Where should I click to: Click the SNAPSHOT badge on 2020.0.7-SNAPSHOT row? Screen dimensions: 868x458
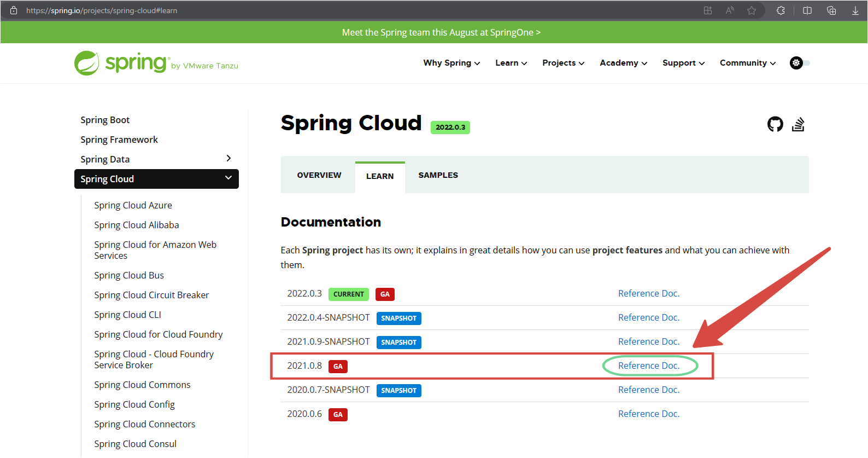pyautogui.click(x=398, y=391)
